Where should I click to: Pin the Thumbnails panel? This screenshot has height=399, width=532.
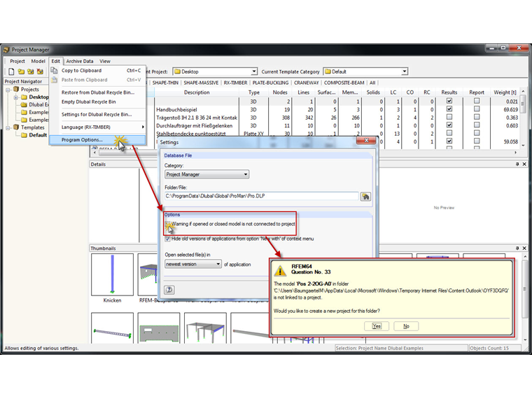click(x=517, y=248)
